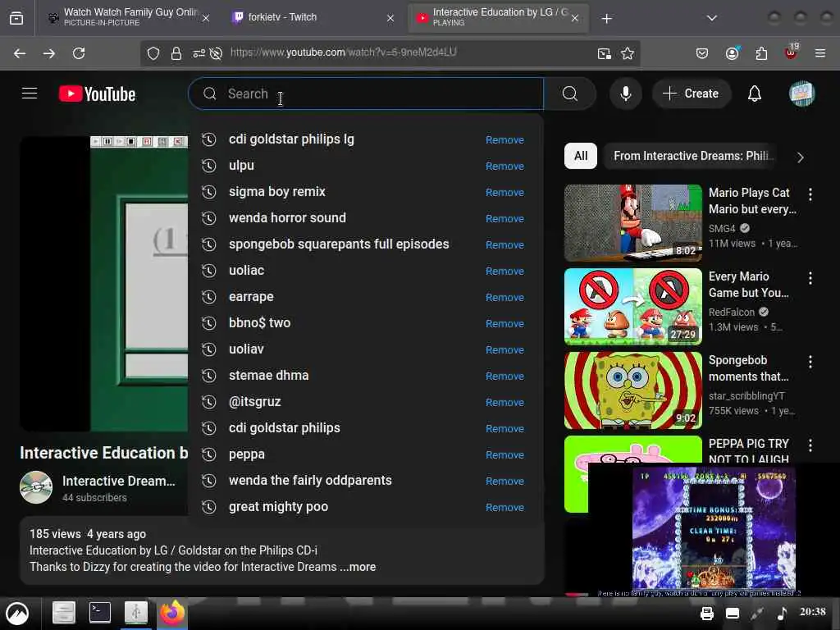Click the autoplay blocked icon in address bar
This screenshot has height=630, width=840.
point(216,53)
